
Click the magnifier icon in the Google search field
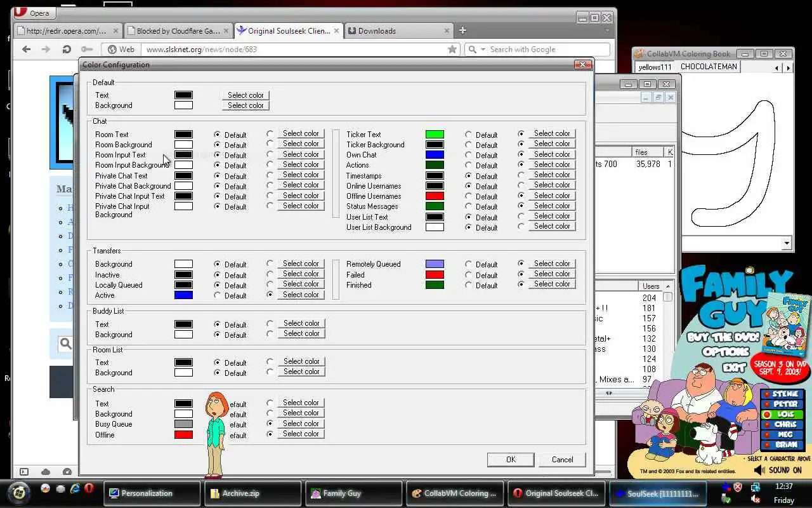[472, 49]
